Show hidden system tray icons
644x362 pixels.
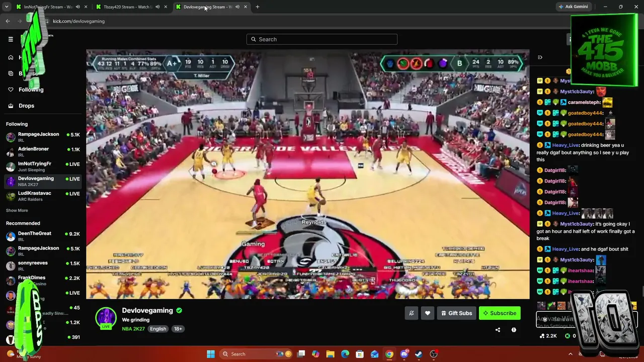tap(570, 354)
